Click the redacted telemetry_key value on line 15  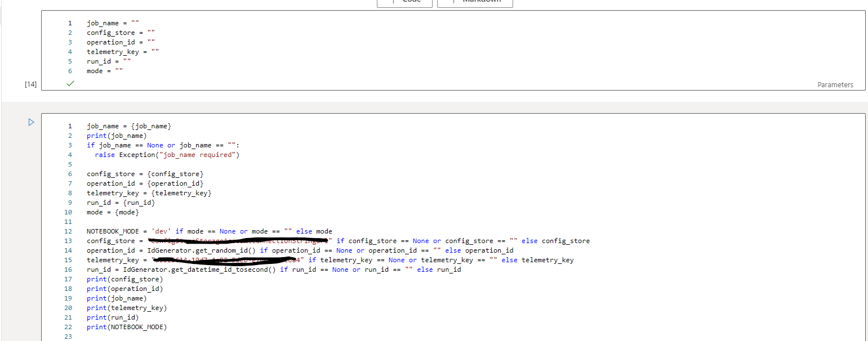tap(225, 259)
